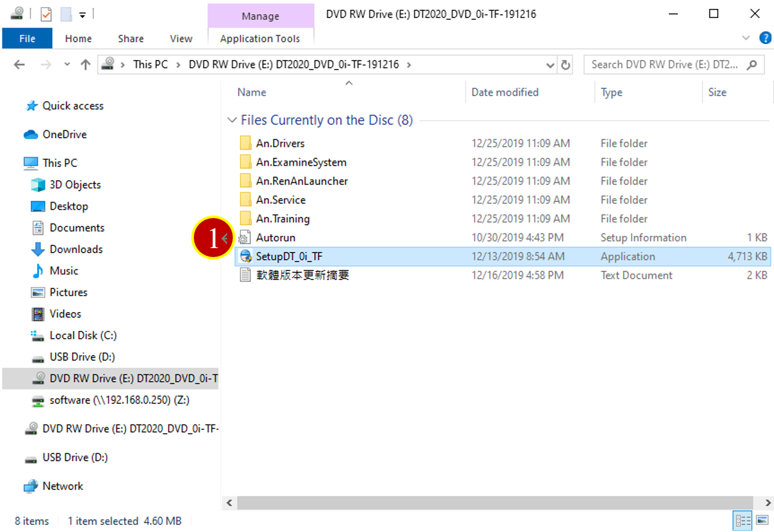The height and width of the screenshot is (532, 774).
Task: Open Videos in the navigation pane
Action: coord(65,314)
